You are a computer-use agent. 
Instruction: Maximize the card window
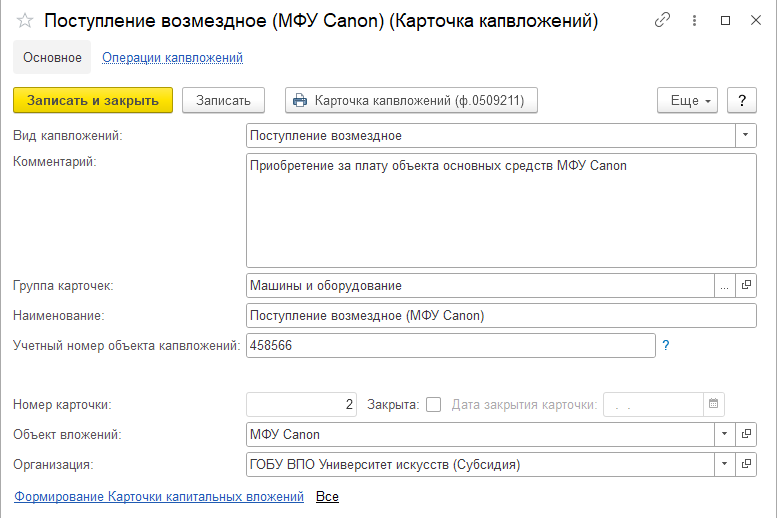coord(725,20)
